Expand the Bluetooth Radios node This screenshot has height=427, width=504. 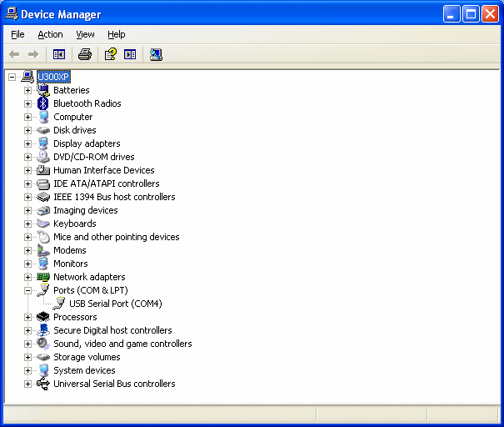coord(27,103)
